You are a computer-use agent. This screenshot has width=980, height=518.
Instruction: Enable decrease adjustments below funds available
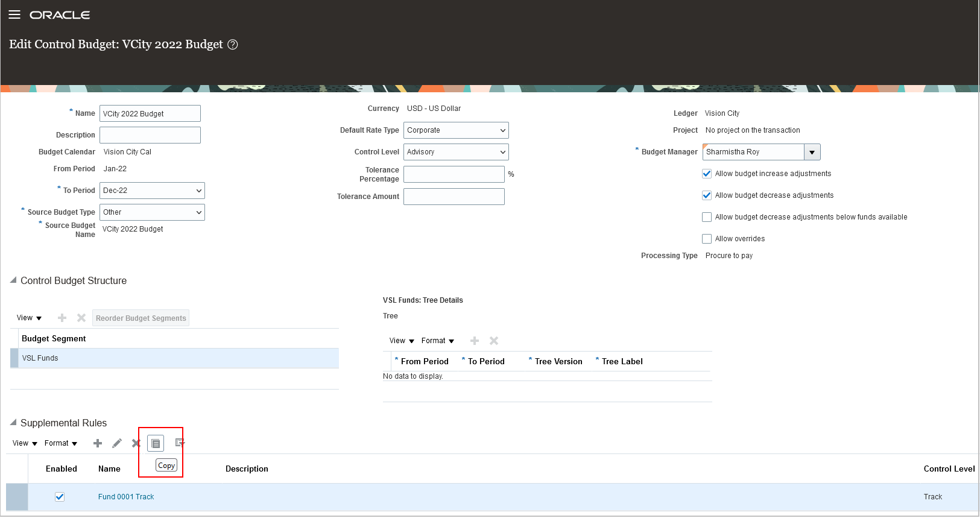707,217
